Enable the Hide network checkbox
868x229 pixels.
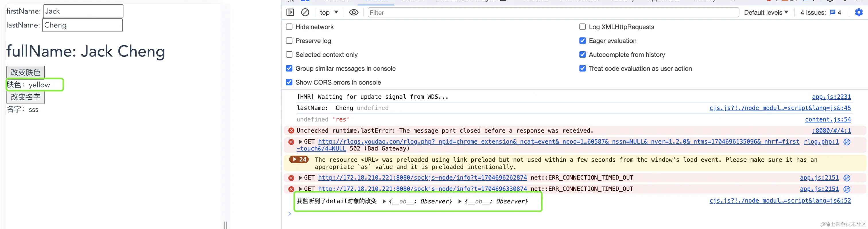tap(289, 27)
